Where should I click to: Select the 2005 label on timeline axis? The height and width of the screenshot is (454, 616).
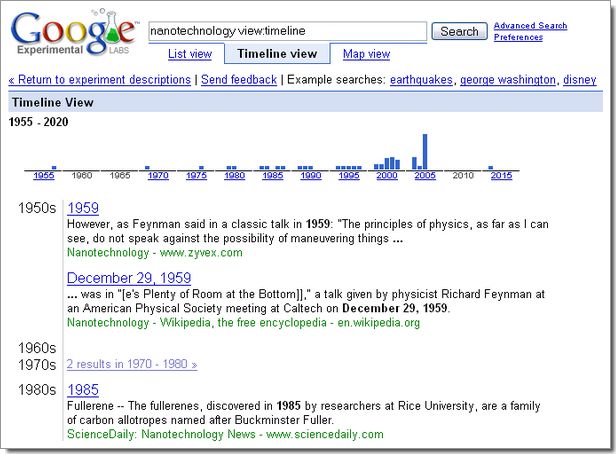[x=425, y=175]
